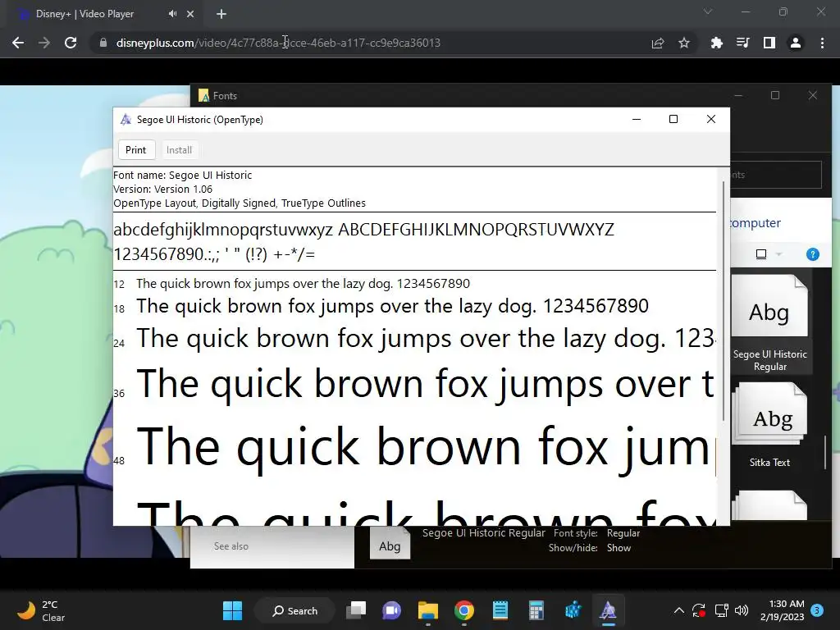
Task: Open Fonts window help icon
Action: [813, 254]
